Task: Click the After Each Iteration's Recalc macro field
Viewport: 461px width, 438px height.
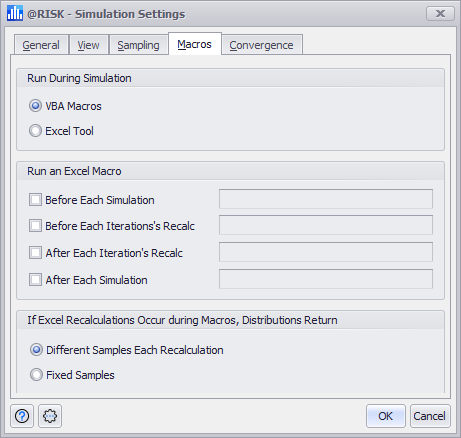Action: click(326, 252)
